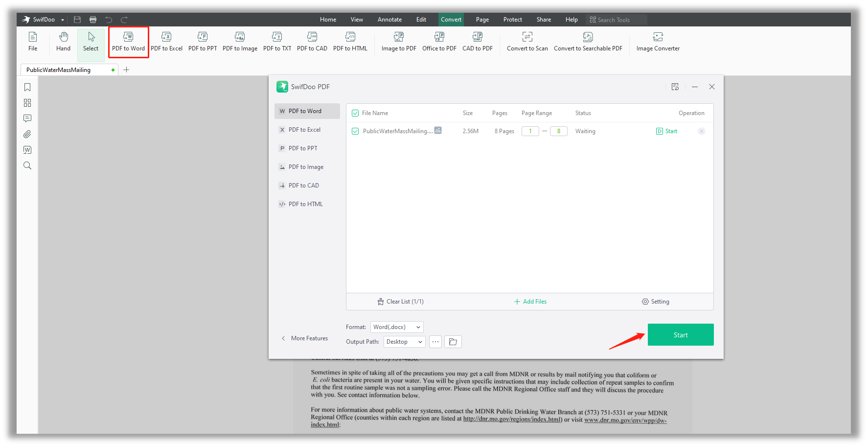Open the page thumbnails sidebar panel
The image size is (868, 447).
pyautogui.click(x=27, y=103)
